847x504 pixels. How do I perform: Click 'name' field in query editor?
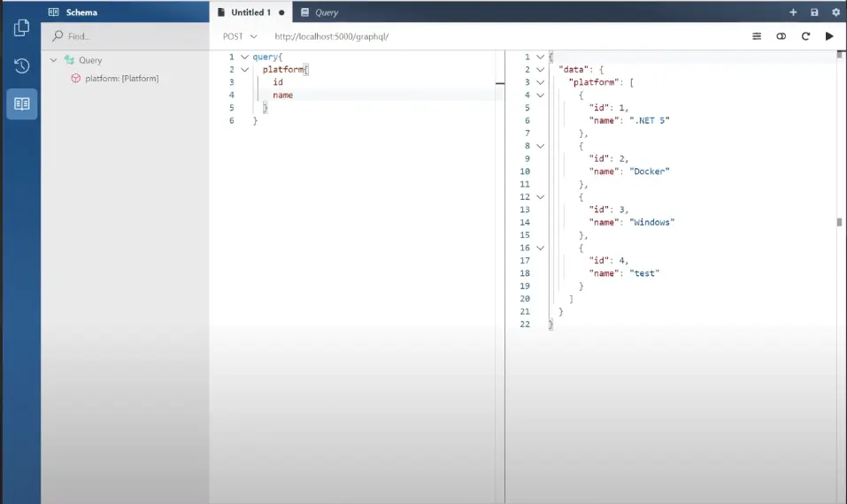tap(283, 95)
